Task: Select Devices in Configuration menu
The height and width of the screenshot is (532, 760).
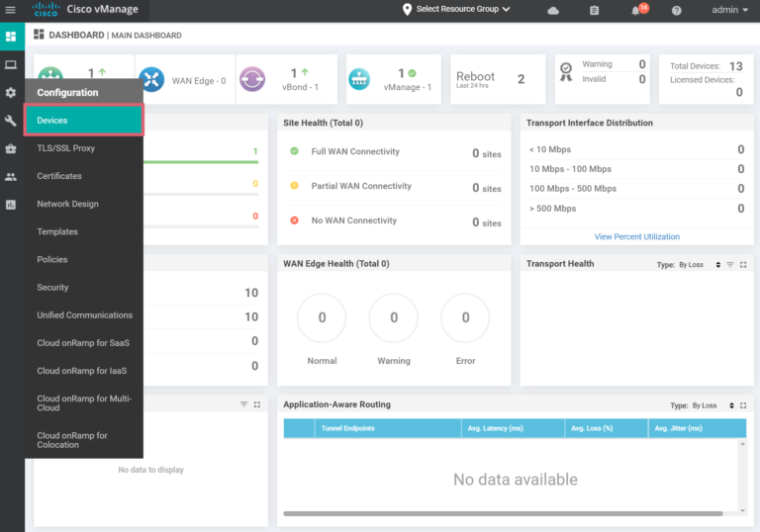Action: 84,121
